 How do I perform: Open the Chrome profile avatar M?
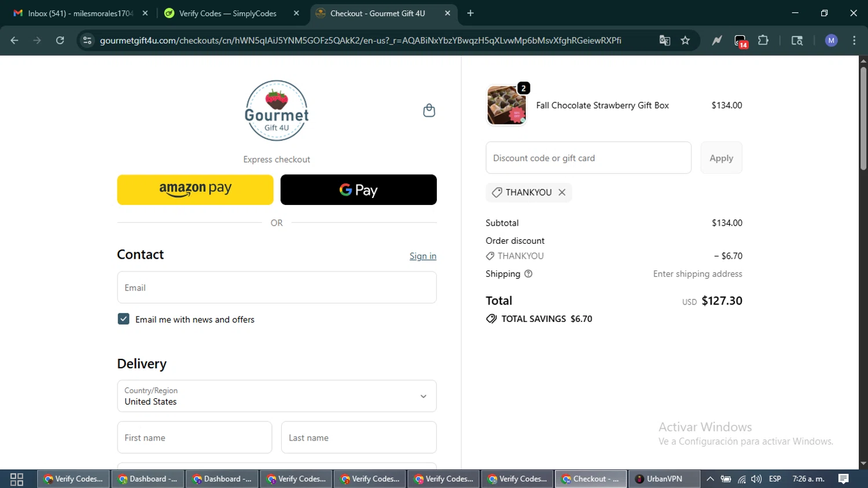[x=832, y=41]
